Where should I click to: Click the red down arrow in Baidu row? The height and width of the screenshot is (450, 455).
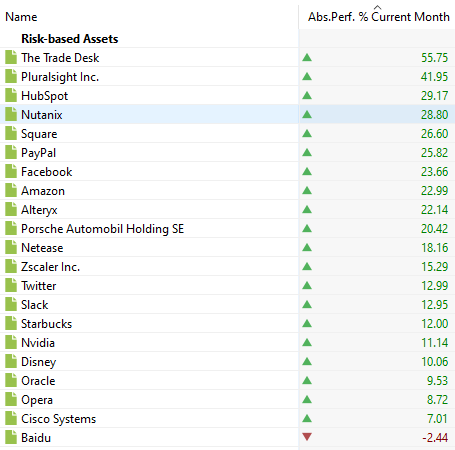307,437
